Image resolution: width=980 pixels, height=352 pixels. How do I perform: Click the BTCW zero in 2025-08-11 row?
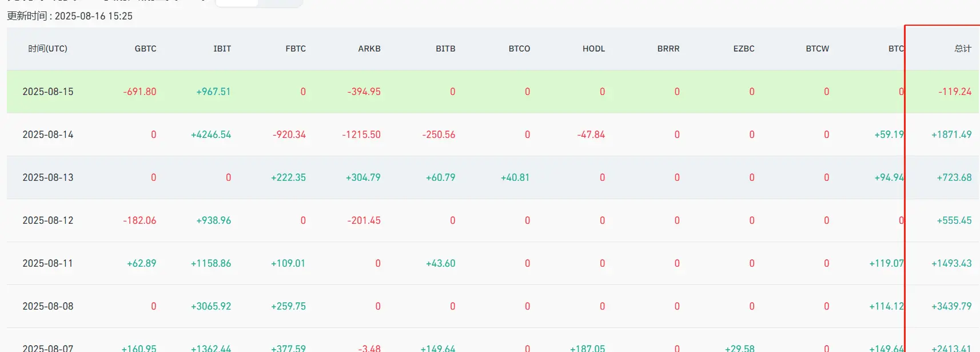point(827,263)
